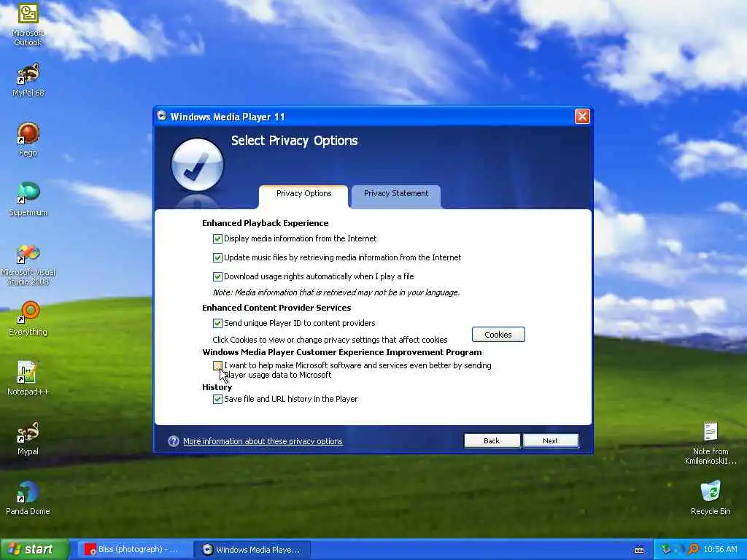Check the send Player usage data to Microsoft box
Viewport: 747px width, 560px height.
point(217,365)
